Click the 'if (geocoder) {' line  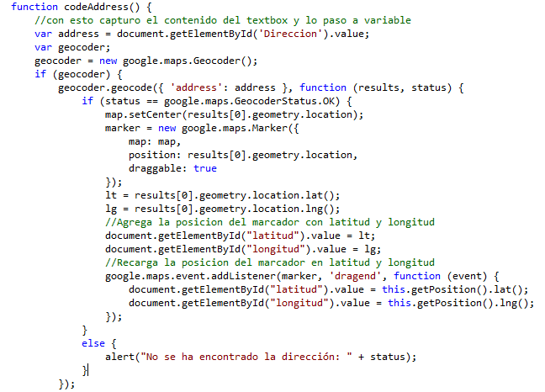[x=78, y=74]
